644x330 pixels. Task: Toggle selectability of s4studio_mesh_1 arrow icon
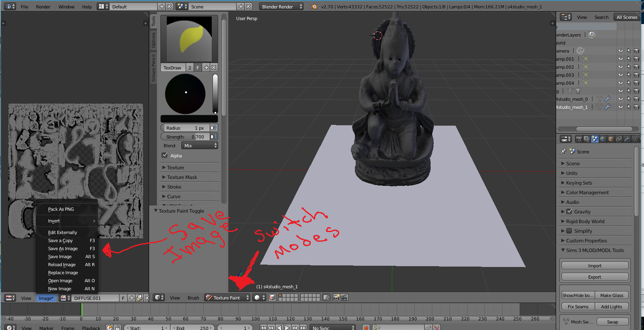tap(629, 107)
